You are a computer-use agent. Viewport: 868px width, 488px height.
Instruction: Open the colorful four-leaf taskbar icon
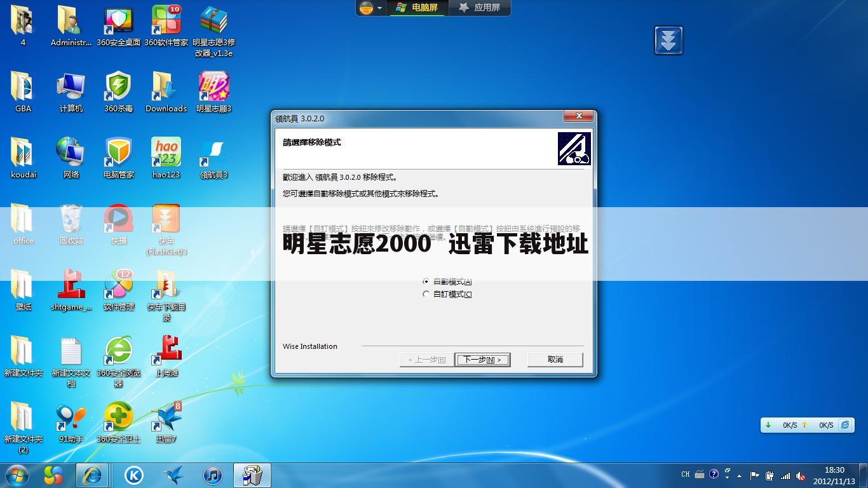point(53,475)
